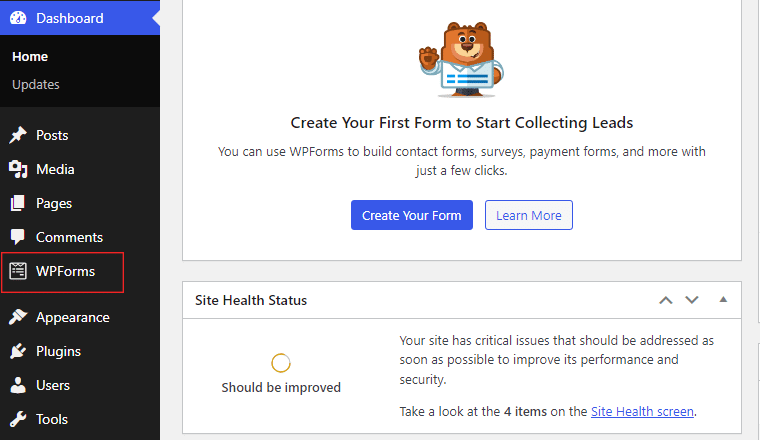
Task: Click the Learn More button
Action: click(x=529, y=215)
